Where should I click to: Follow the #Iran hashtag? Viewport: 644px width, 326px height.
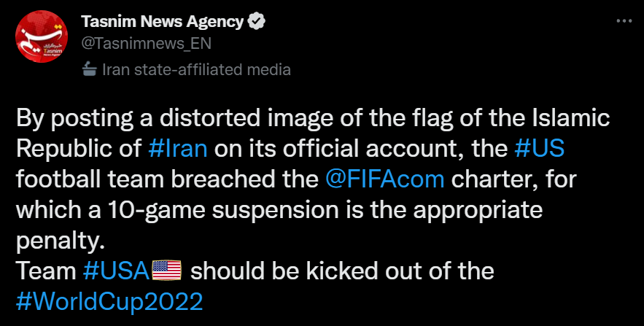(x=178, y=149)
